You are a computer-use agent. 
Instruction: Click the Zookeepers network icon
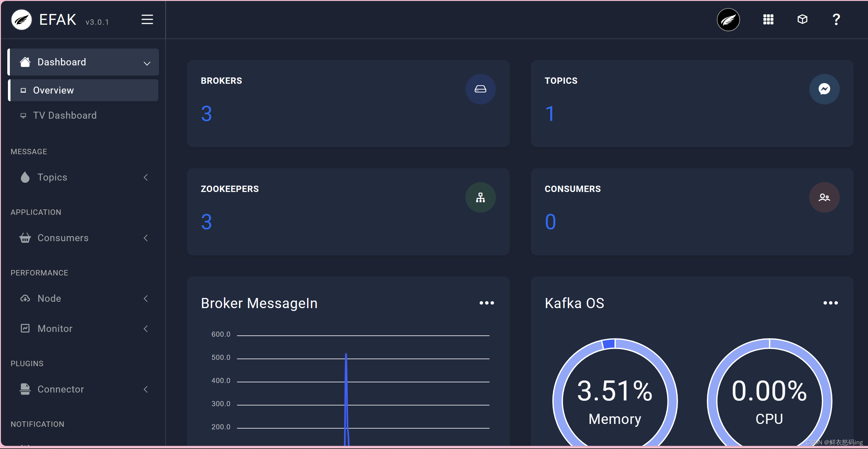tap(480, 197)
